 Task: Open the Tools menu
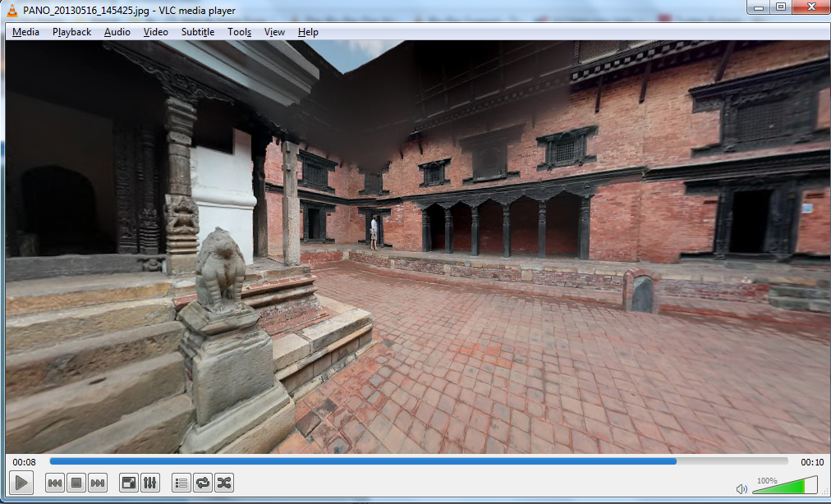point(240,32)
